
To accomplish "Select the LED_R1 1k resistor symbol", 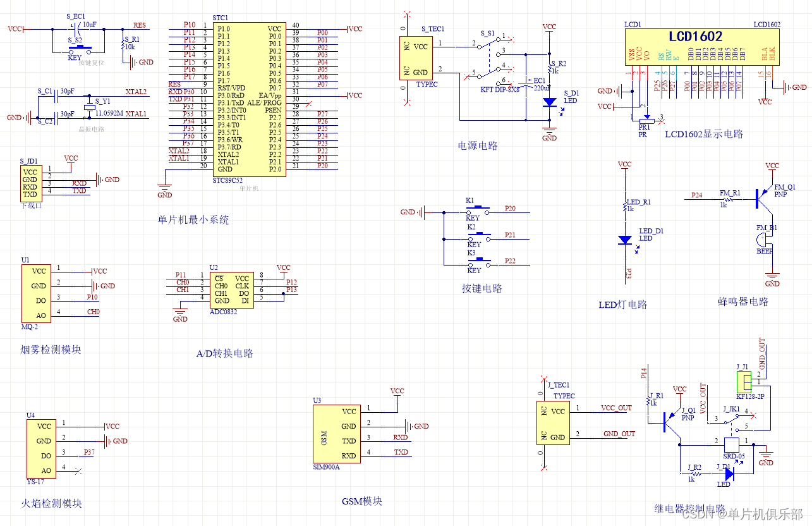I will [625, 207].
